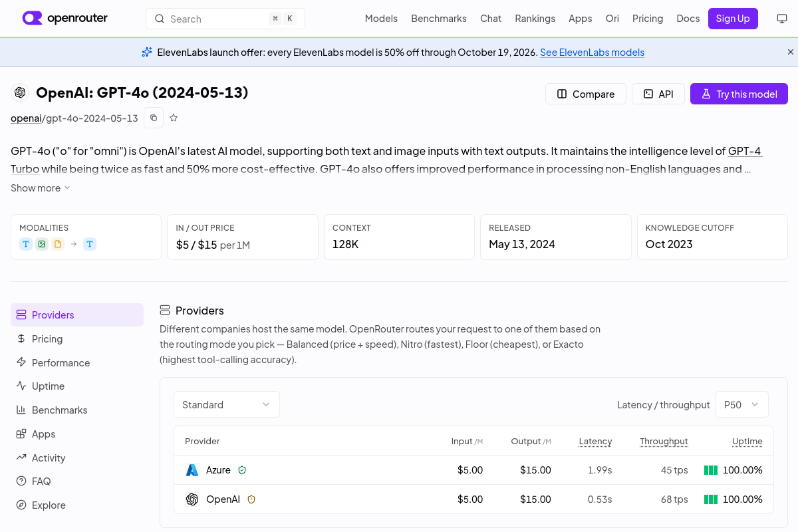This screenshot has width=798, height=532.
Task: Click the Latency column header
Action: (x=595, y=441)
